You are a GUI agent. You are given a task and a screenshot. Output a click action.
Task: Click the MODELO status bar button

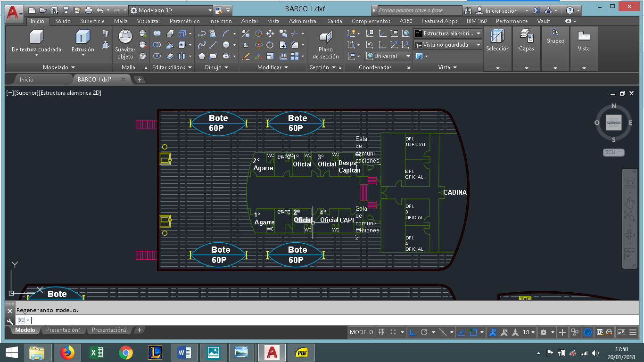click(x=362, y=332)
